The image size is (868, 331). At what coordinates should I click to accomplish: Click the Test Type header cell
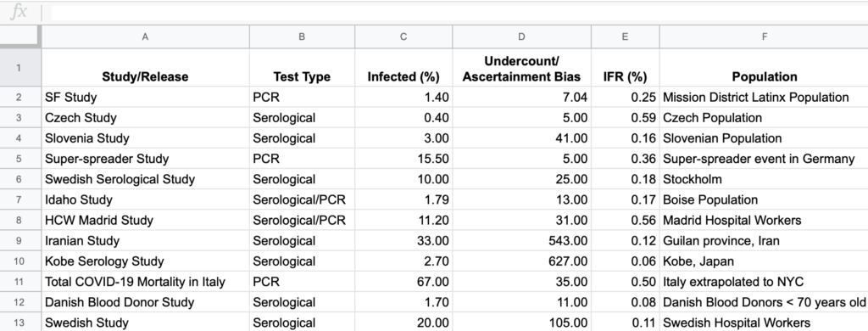pyautogui.click(x=302, y=68)
